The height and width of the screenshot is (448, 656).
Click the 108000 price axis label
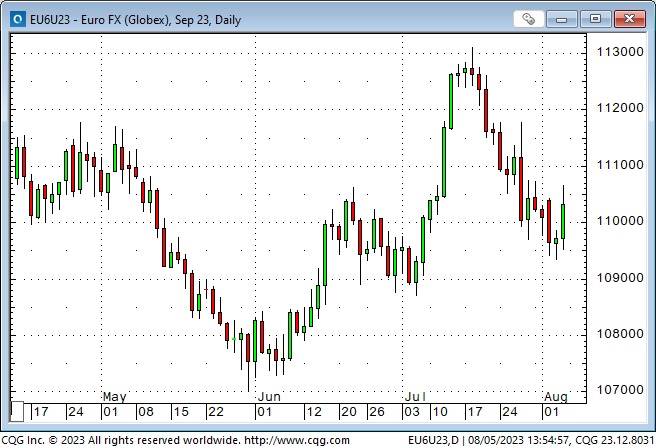tap(620, 334)
